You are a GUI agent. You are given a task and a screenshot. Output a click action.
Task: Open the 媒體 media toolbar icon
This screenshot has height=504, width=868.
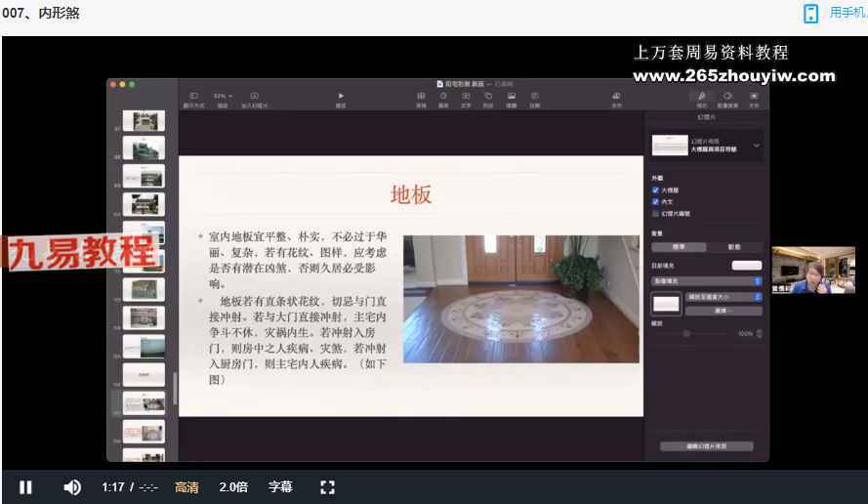coord(512,97)
